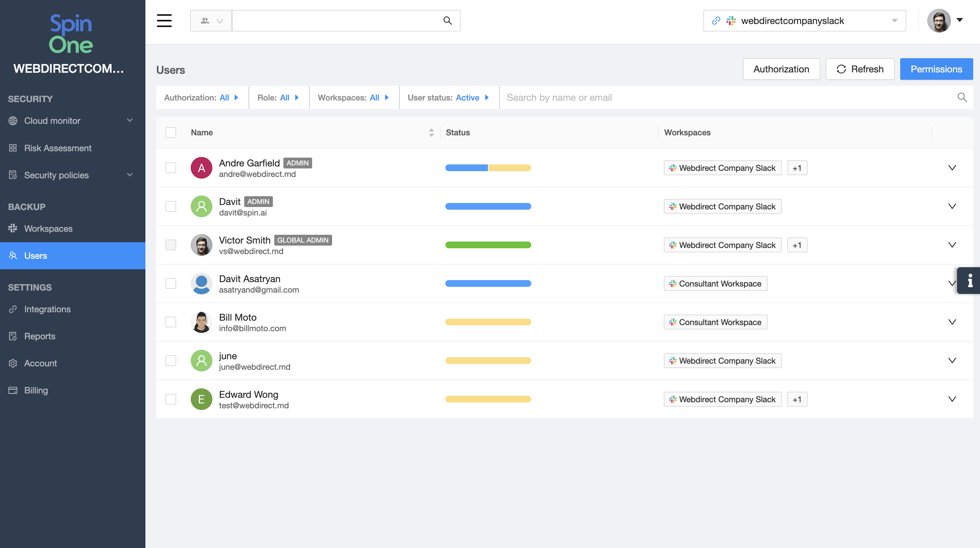The height and width of the screenshot is (548, 980).
Task: Click the +1 workspaces badge for Andre Garfield
Action: pyautogui.click(x=797, y=168)
